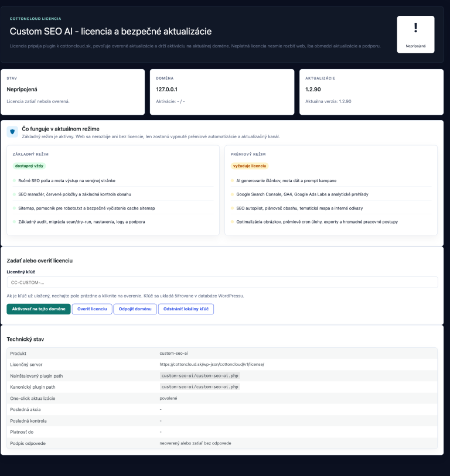
Task: Click the 'Podpis odpovede' row label
Action: [x=28, y=444]
